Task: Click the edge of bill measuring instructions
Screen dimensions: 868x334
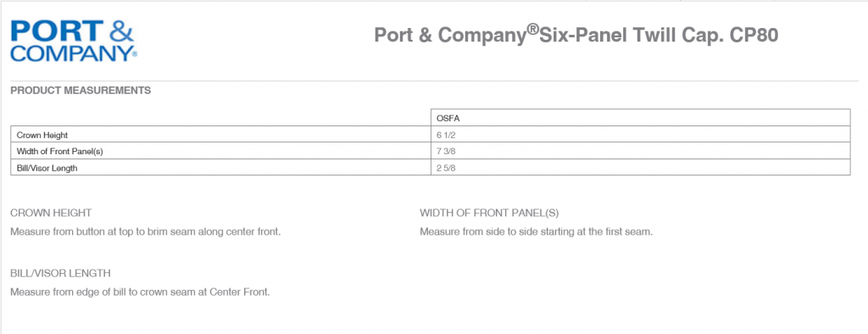Action: [x=140, y=292]
